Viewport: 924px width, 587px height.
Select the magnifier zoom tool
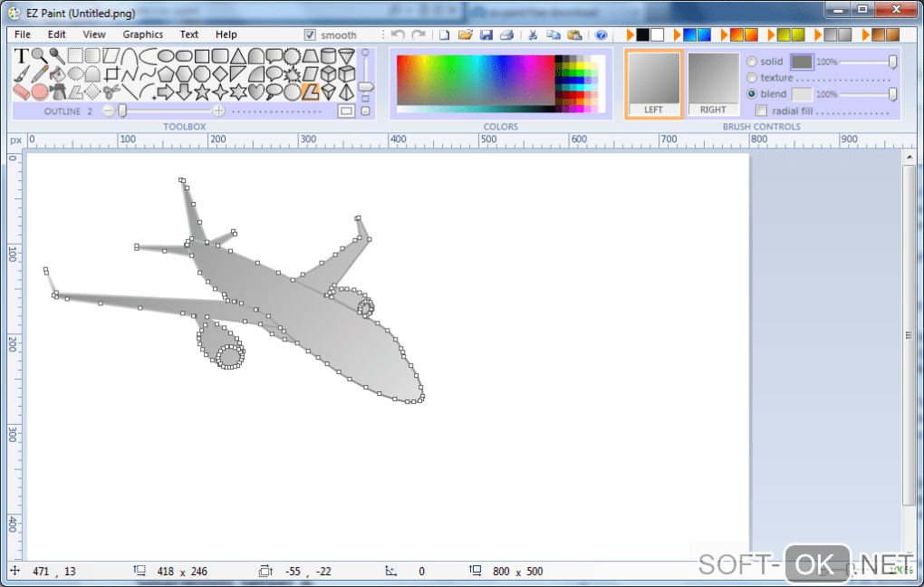tap(39, 55)
